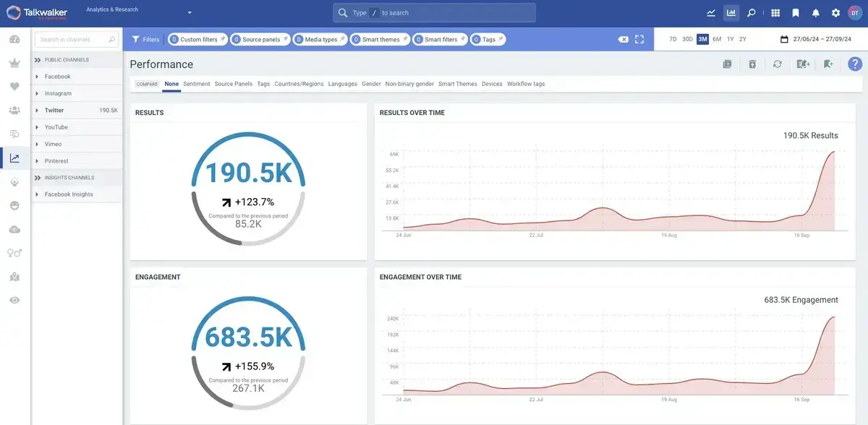Screen dimensions: 868x425
Task: Select the 7D time range option
Action: click(673, 39)
